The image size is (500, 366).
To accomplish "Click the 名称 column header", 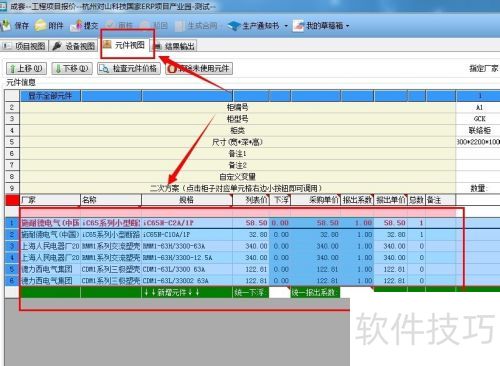I will point(111,200).
